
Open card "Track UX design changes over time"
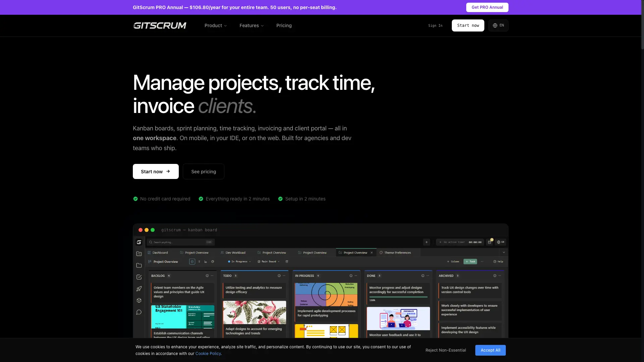pyautogui.click(x=470, y=290)
